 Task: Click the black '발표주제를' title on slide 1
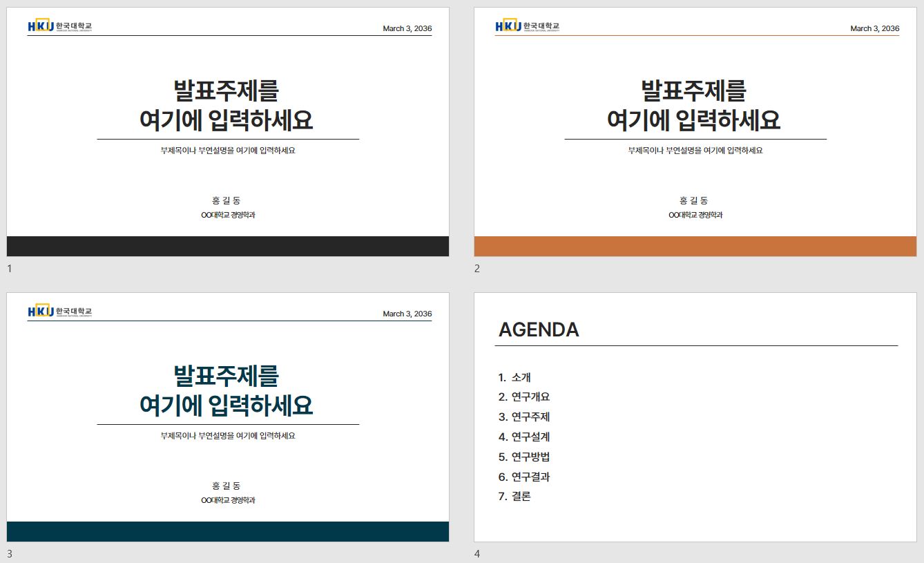point(227,90)
